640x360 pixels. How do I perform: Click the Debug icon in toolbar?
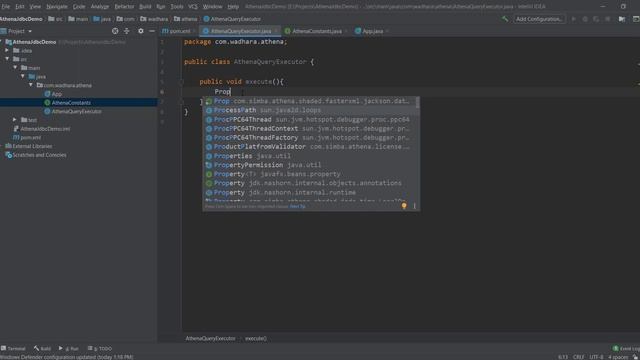[585, 19]
